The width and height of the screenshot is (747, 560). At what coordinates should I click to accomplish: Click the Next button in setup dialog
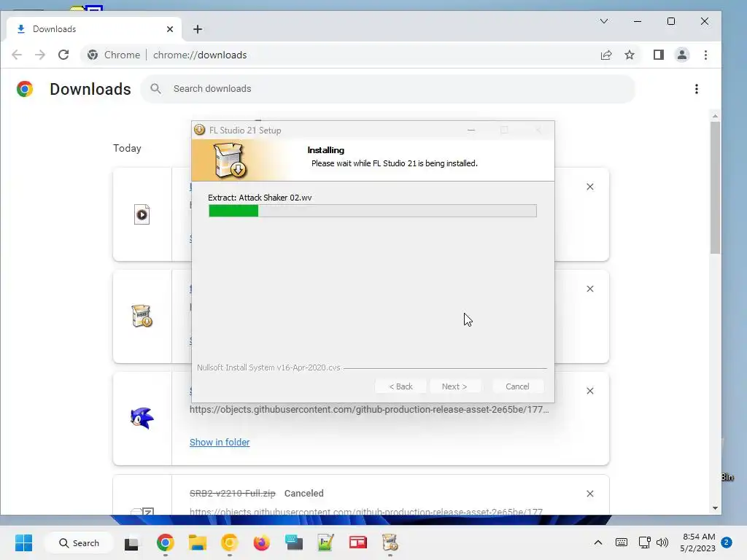click(454, 386)
